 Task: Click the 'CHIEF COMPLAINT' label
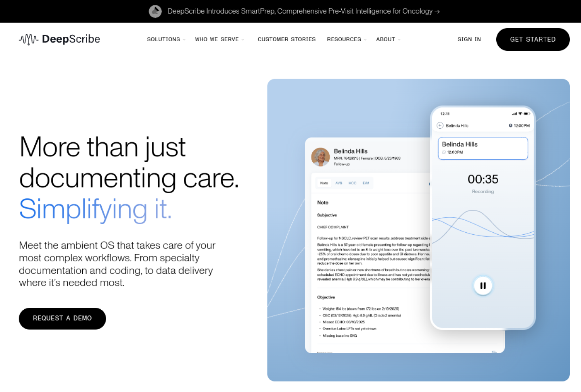(332, 227)
